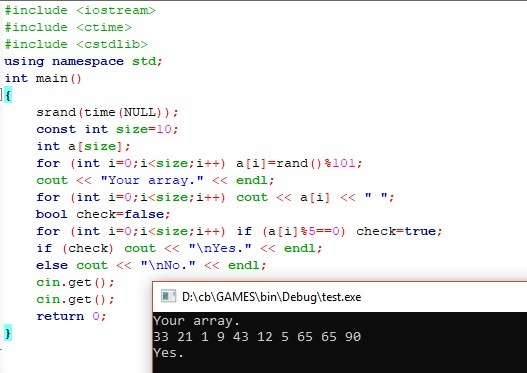The image size is (527, 373).
Task: Click the "using namespace std;" line
Action: [x=83, y=61]
